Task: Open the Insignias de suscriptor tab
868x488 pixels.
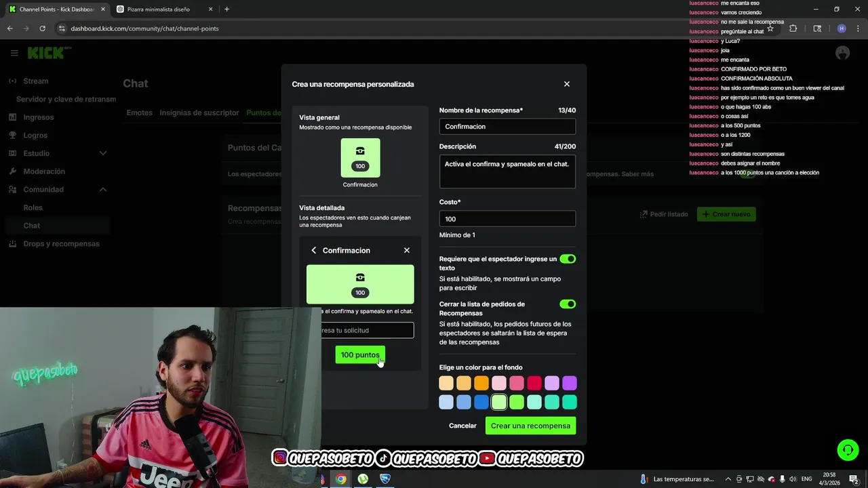Action: 199,113
